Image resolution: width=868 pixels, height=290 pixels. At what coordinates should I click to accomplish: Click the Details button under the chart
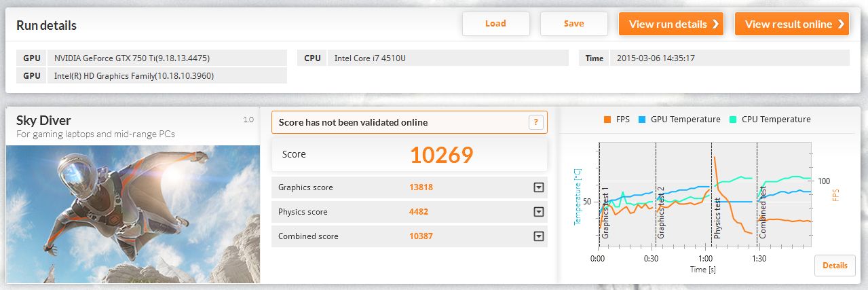835,266
